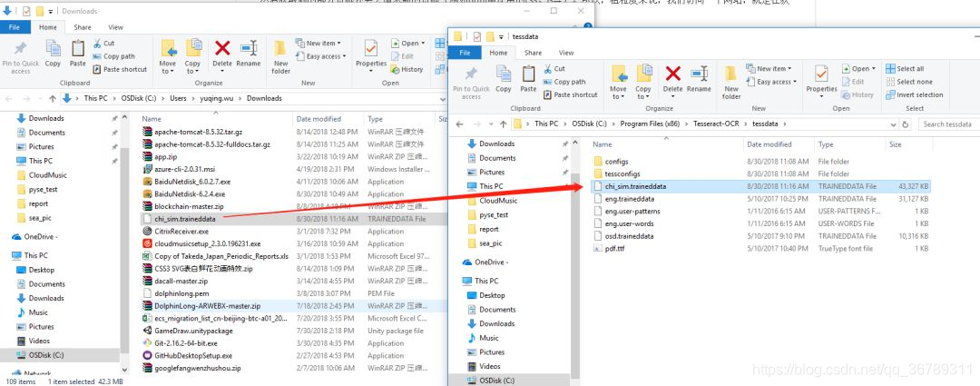The width and height of the screenshot is (980, 386).
Task: Click Pin to Quick access in tessdata window
Action: [471, 83]
